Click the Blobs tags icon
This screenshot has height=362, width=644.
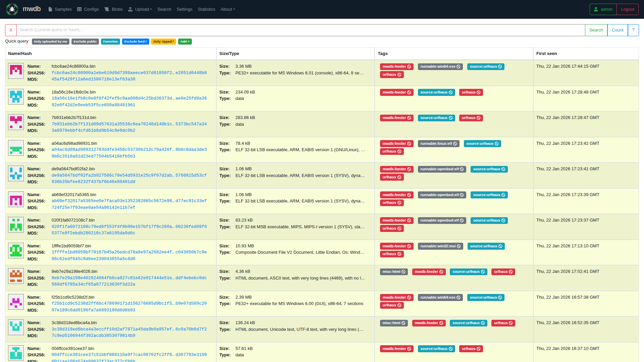[x=106, y=9]
